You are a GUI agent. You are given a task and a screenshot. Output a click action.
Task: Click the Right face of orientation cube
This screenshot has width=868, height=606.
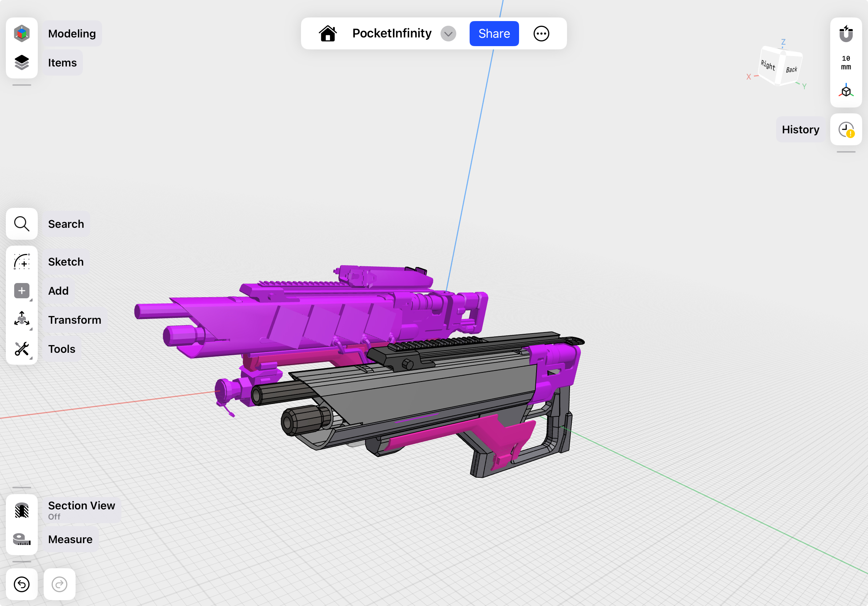coord(768,65)
